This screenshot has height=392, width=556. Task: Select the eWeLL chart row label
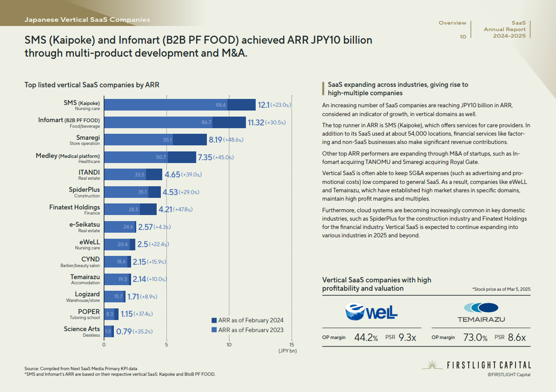87,244
